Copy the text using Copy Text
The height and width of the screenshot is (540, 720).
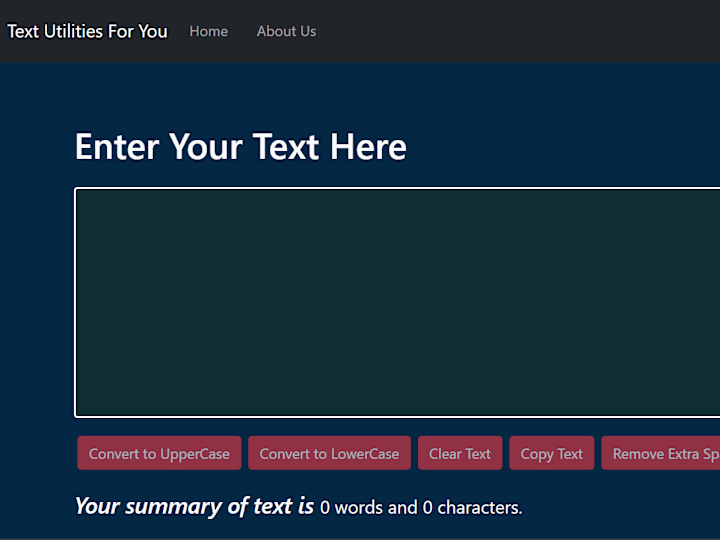pyautogui.click(x=551, y=453)
